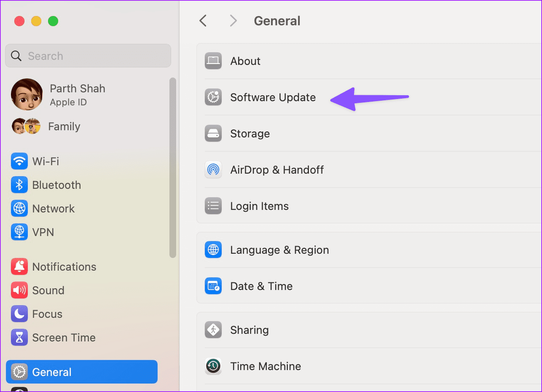The image size is (542, 392).
Task: Open the About row
Action: coord(369,61)
